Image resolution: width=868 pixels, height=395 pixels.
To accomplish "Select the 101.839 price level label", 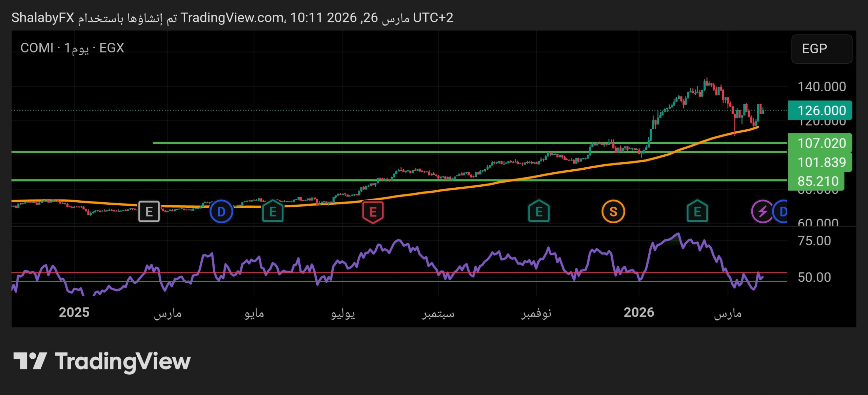I will (x=820, y=162).
